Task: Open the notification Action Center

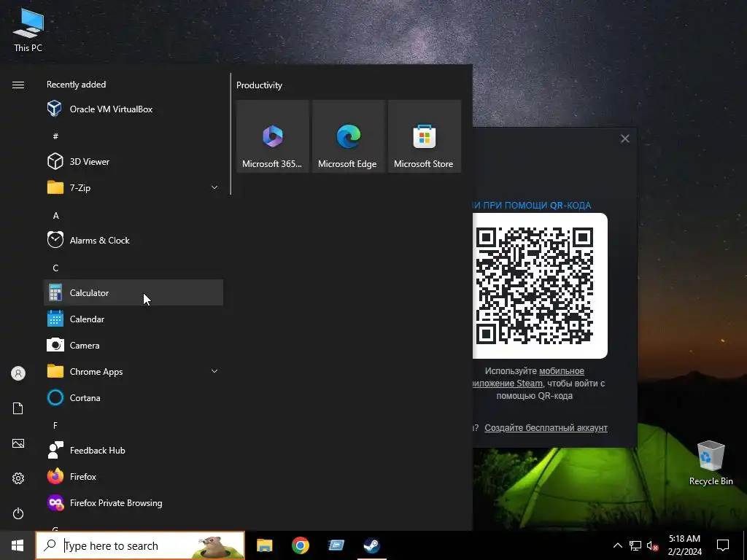Action: 723,545
